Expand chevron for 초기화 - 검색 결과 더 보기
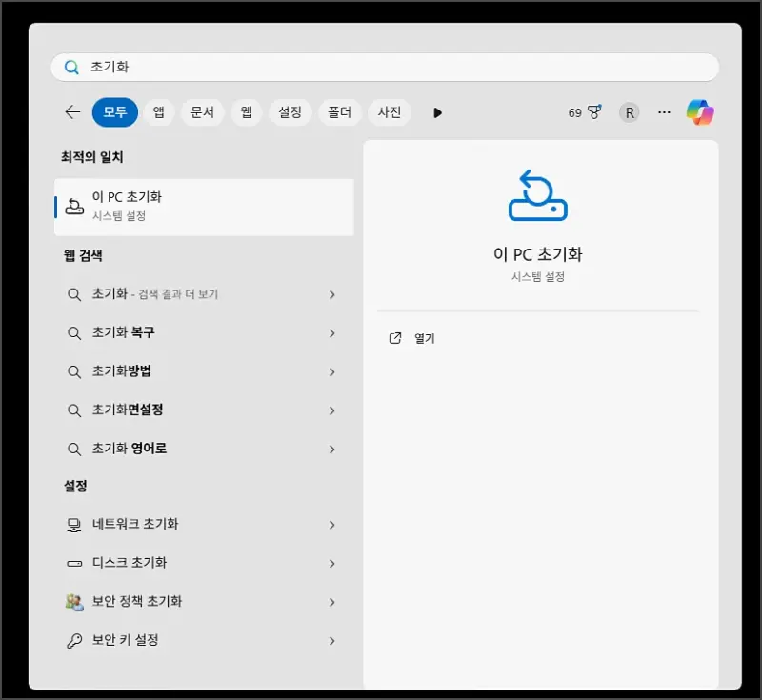This screenshot has height=700, width=762. tap(331, 294)
